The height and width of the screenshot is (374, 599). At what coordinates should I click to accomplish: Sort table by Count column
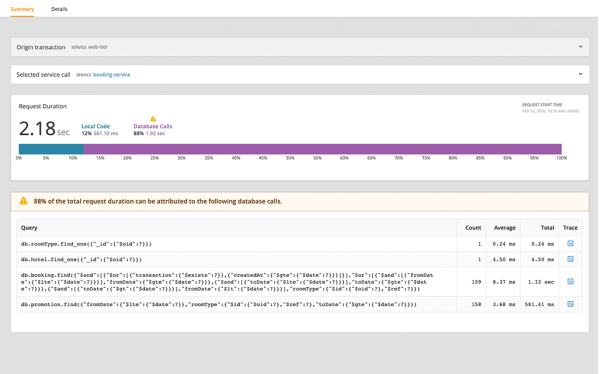[473, 228]
